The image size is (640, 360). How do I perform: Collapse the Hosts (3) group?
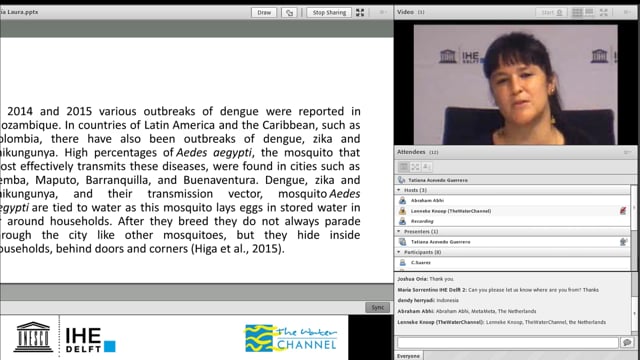399,190
